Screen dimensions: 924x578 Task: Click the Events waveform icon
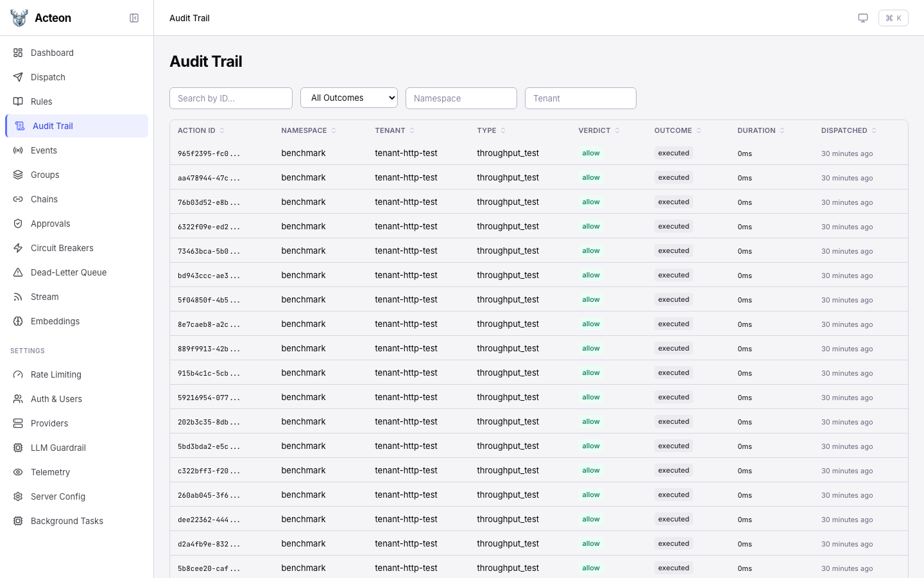18,150
